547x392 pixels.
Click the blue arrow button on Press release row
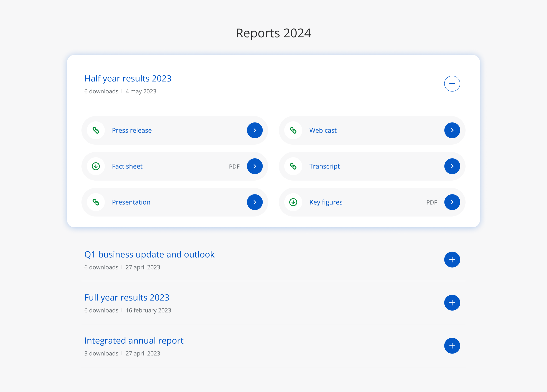[255, 130]
